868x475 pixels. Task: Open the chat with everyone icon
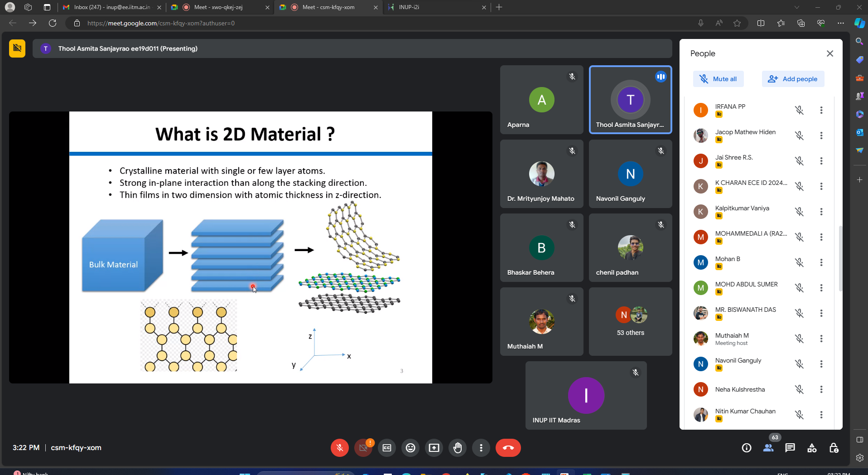point(790,448)
